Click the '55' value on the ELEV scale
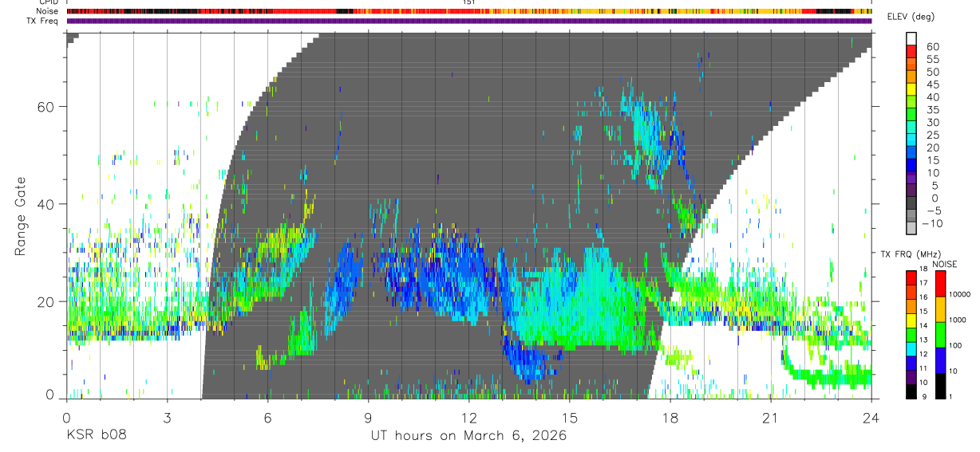The image size is (980, 452). [x=931, y=60]
